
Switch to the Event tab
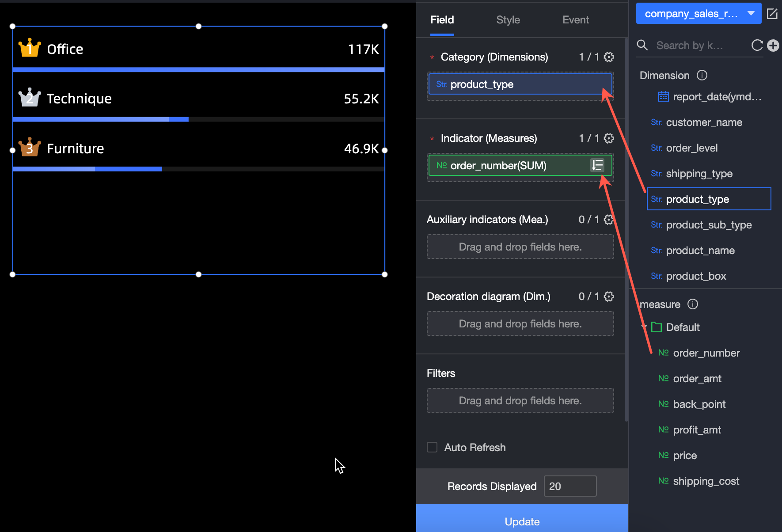(576, 20)
